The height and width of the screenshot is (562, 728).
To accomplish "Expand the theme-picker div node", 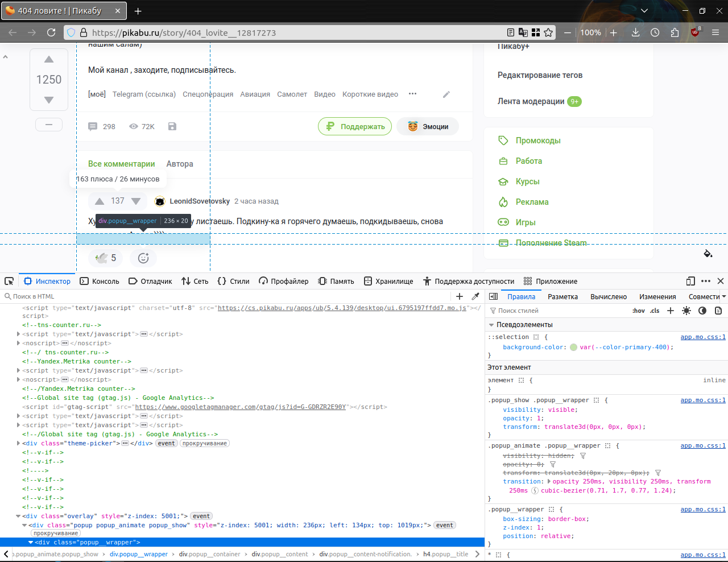I will click(18, 443).
